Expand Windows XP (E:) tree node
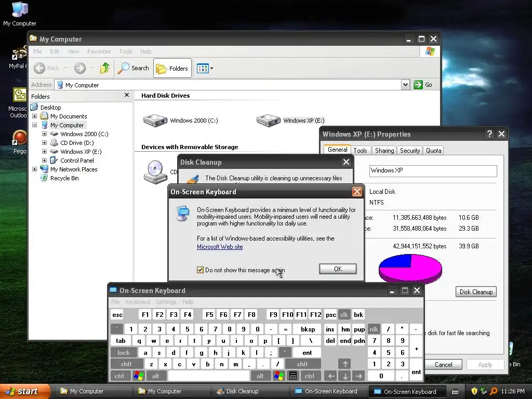The height and width of the screenshot is (399, 532). pyautogui.click(x=44, y=151)
